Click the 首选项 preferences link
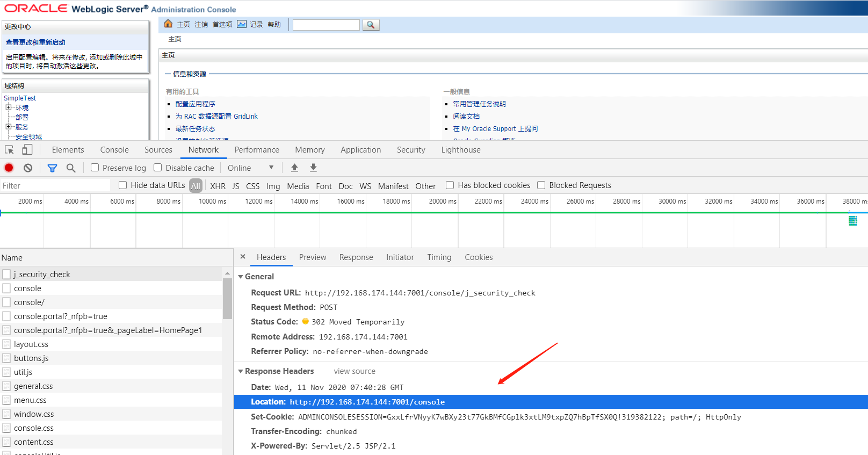Screen dimensions: 868x455 [x=222, y=24]
